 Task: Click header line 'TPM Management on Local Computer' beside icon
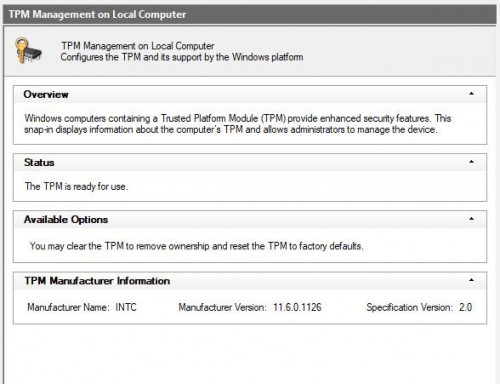tap(138, 46)
